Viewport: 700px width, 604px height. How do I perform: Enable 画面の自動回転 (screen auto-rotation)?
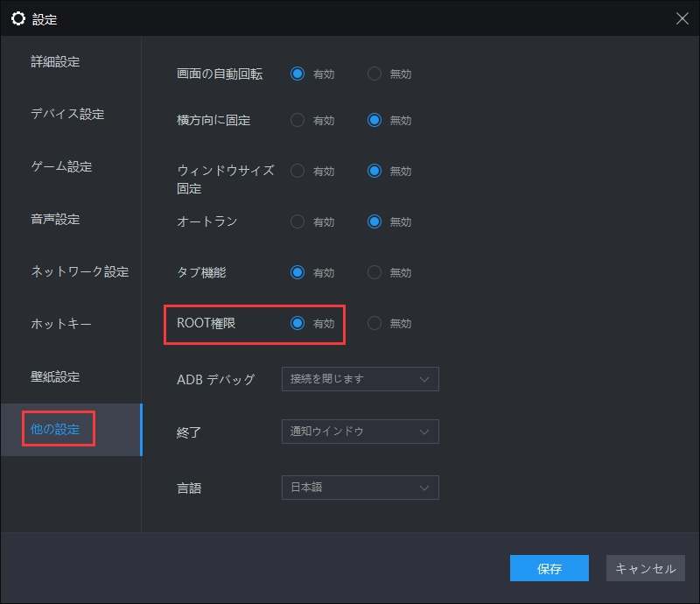click(x=297, y=74)
